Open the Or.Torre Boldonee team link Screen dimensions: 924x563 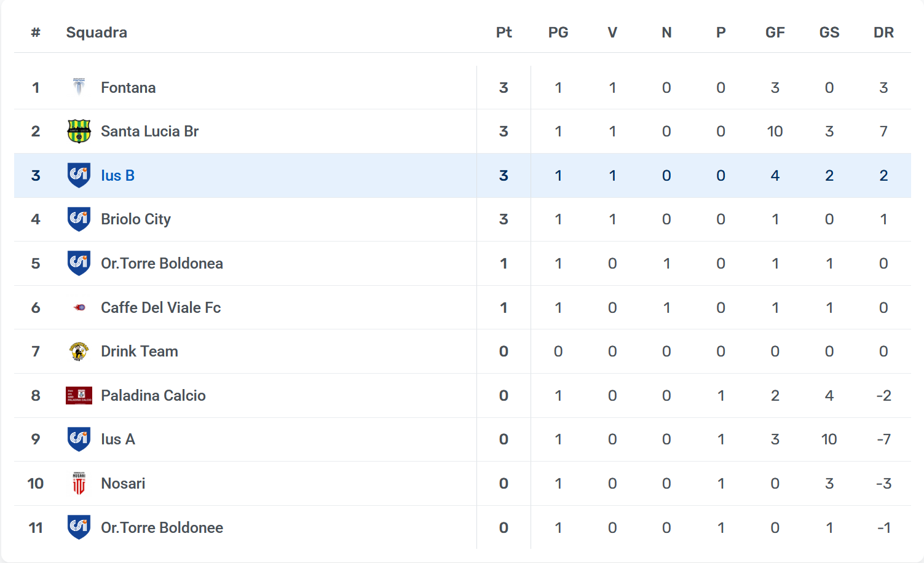pyautogui.click(x=162, y=528)
